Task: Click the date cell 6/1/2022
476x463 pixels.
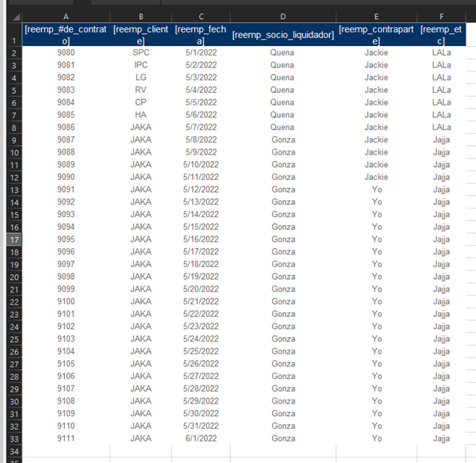Action: click(201, 438)
